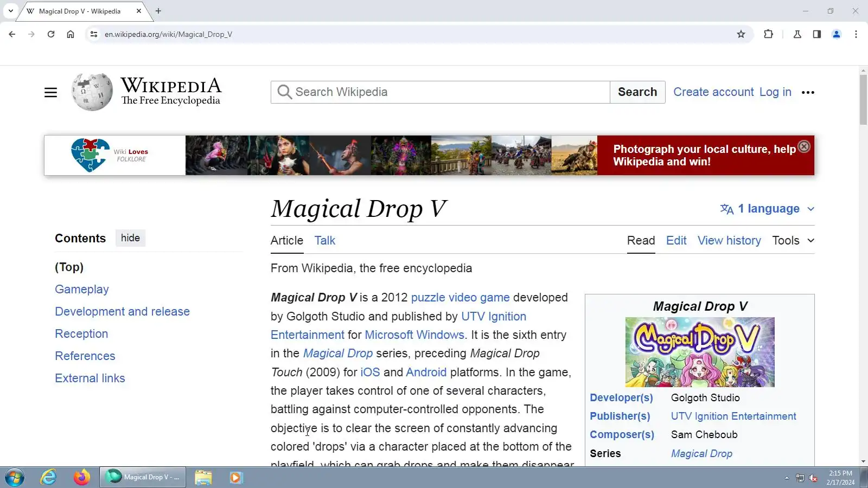Click the Create account link
The image size is (868, 488).
(713, 92)
